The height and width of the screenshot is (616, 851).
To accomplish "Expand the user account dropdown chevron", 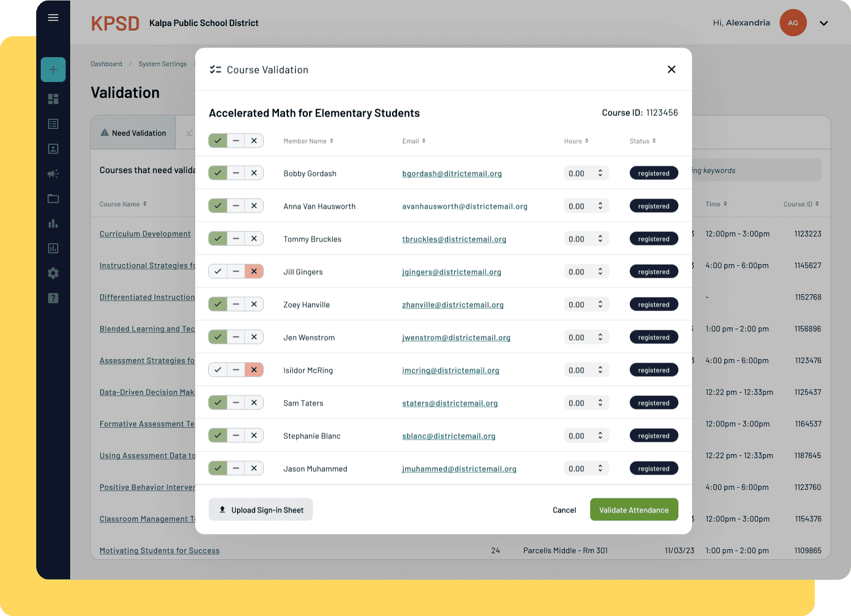I will 824,23.
